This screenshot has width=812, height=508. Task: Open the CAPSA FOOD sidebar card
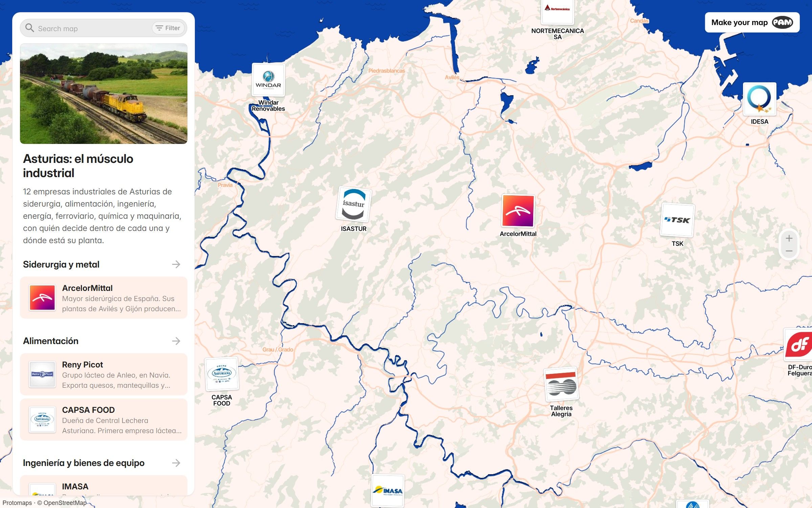(x=104, y=420)
